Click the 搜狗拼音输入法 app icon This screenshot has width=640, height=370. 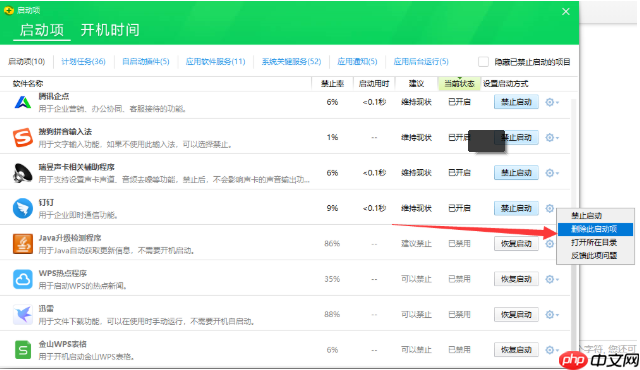[23, 137]
